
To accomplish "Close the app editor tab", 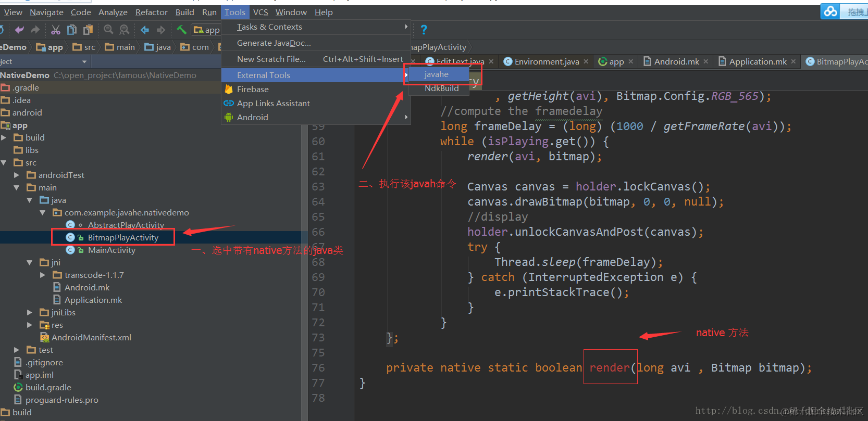I will click(631, 61).
